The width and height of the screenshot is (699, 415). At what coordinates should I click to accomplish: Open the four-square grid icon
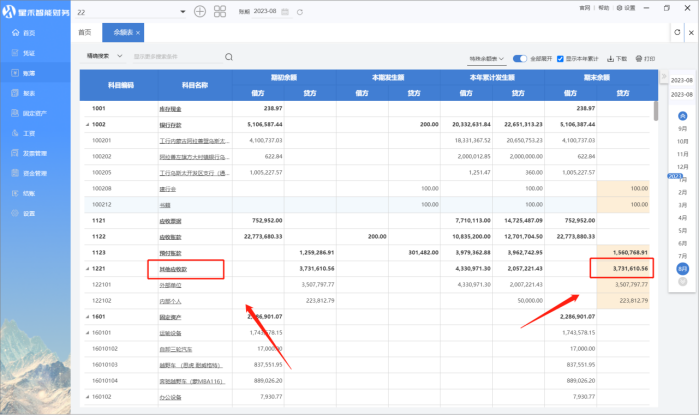click(x=219, y=11)
